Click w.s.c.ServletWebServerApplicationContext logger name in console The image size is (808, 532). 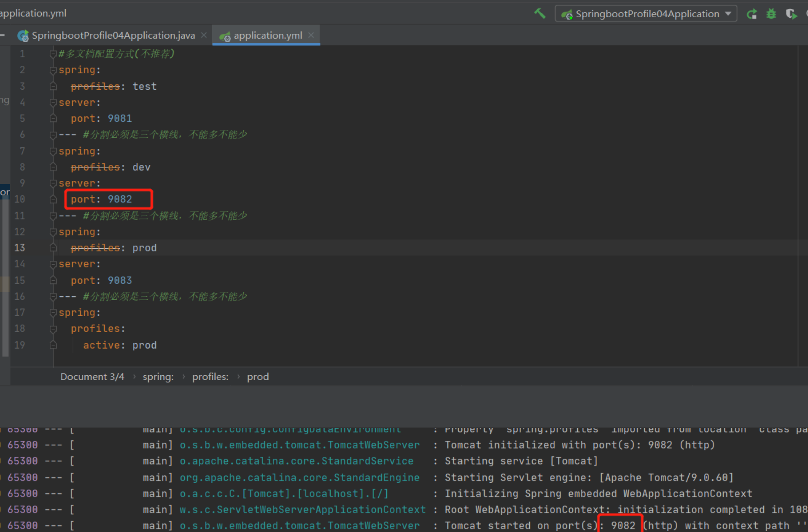[x=303, y=510]
